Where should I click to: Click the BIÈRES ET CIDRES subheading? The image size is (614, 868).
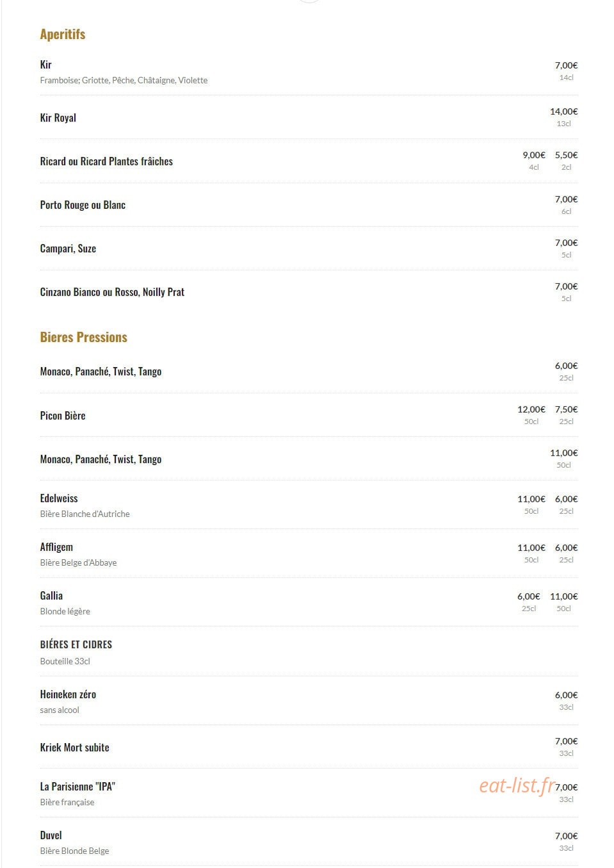point(76,644)
